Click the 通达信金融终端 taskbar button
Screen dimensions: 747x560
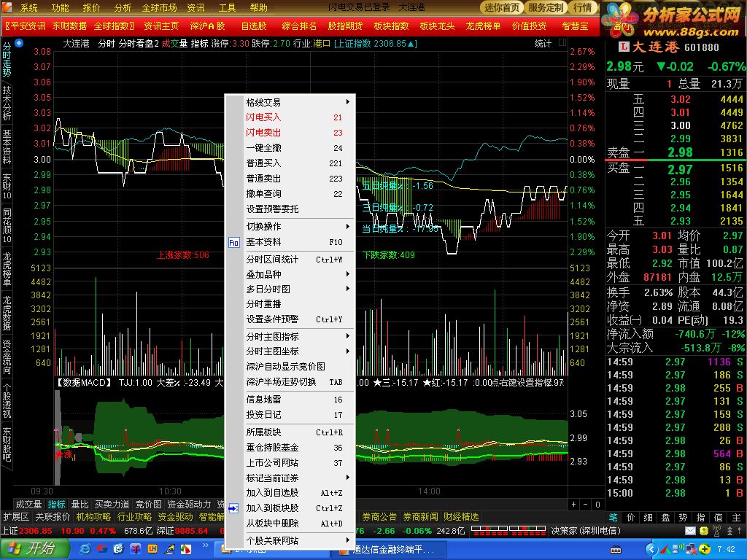click(x=389, y=550)
